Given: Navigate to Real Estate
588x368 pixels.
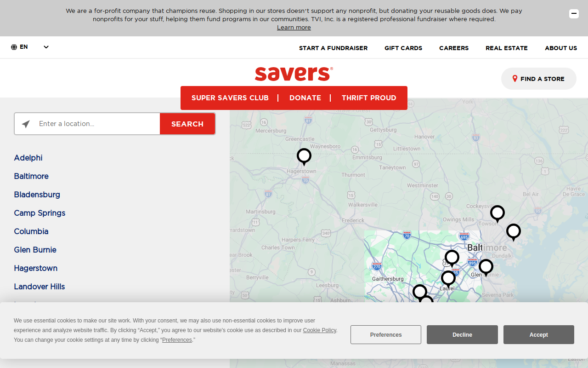Looking at the screenshot, I should (507, 48).
